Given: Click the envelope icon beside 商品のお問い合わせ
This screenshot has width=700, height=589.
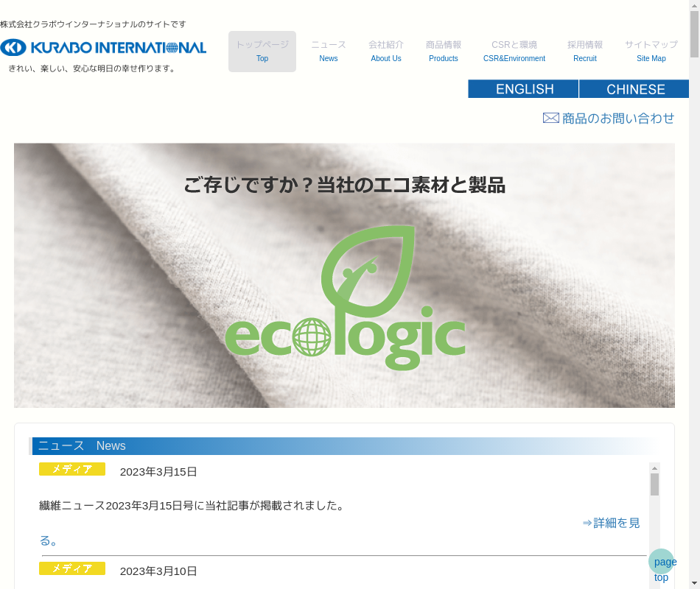Looking at the screenshot, I should pyautogui.click(x=550, y=118).
